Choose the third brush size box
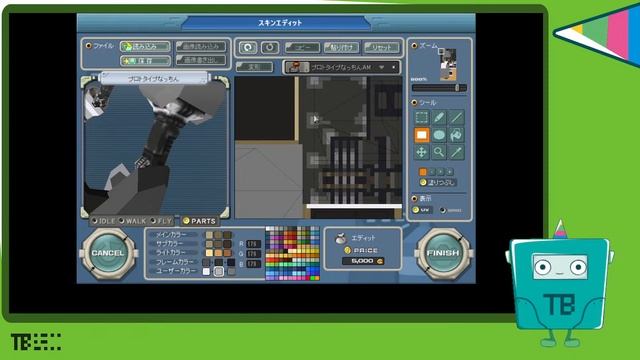The height and width of the screenshot is (360, 640). [x=441, y=172]
